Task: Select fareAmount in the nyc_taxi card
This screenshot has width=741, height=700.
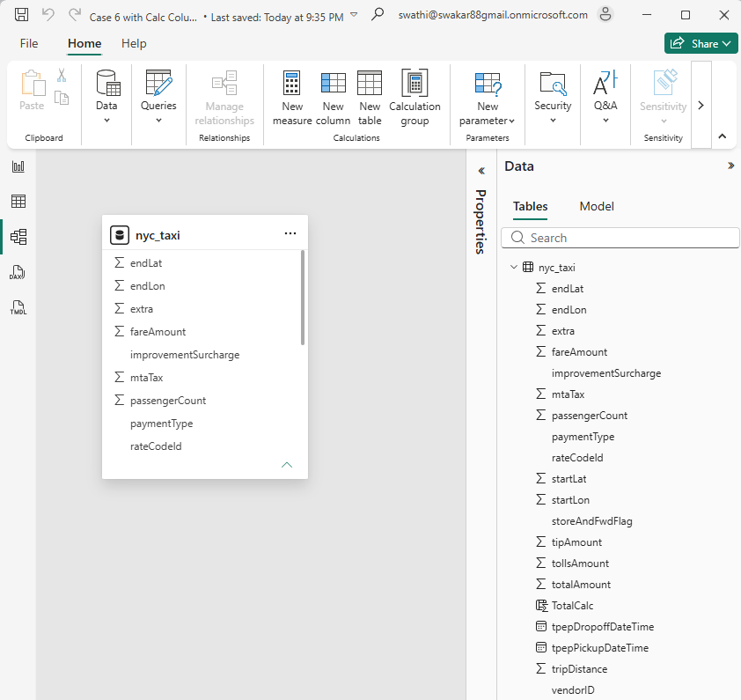Action: tap(158, 332)
